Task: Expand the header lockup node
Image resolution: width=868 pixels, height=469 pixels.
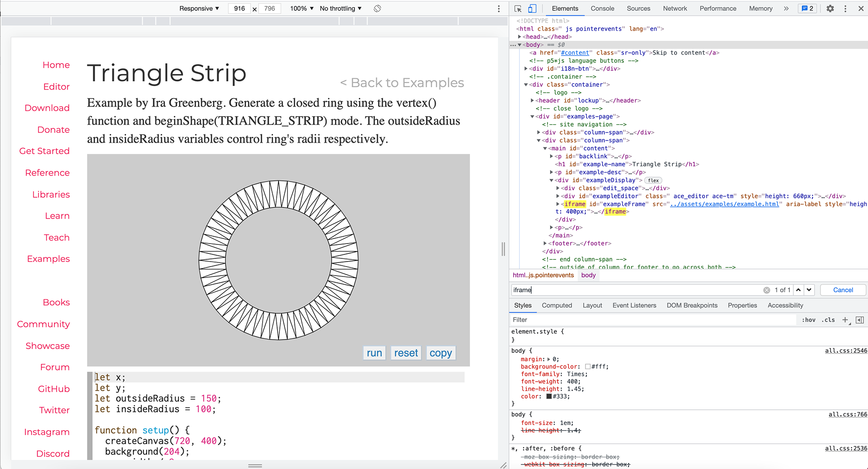Action: [x=532, y=100]
